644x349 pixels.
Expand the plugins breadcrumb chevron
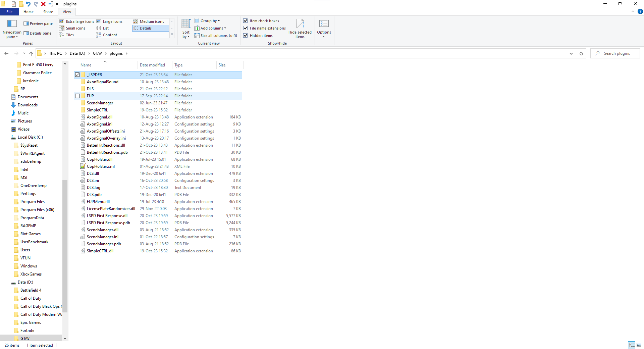click(126, 53)
